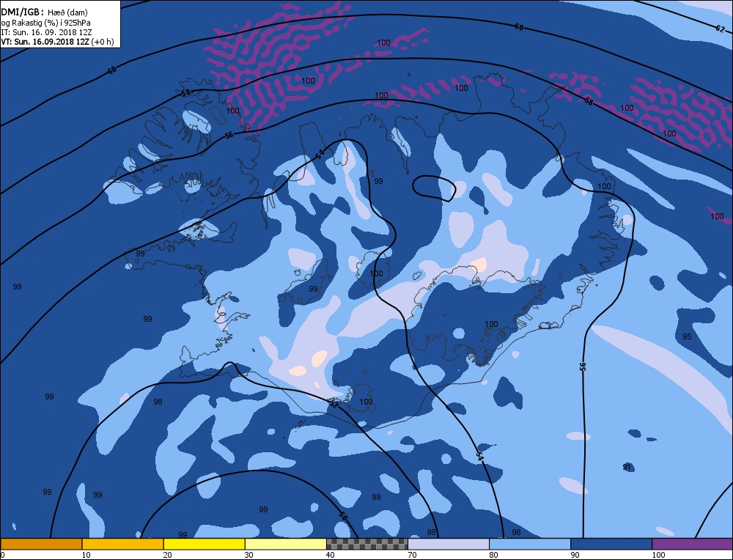Click the 'og Rakastig (%) í 925hPa' line
Screen dimensions: 733x560
pyautogui.click(x=45, y=23)
